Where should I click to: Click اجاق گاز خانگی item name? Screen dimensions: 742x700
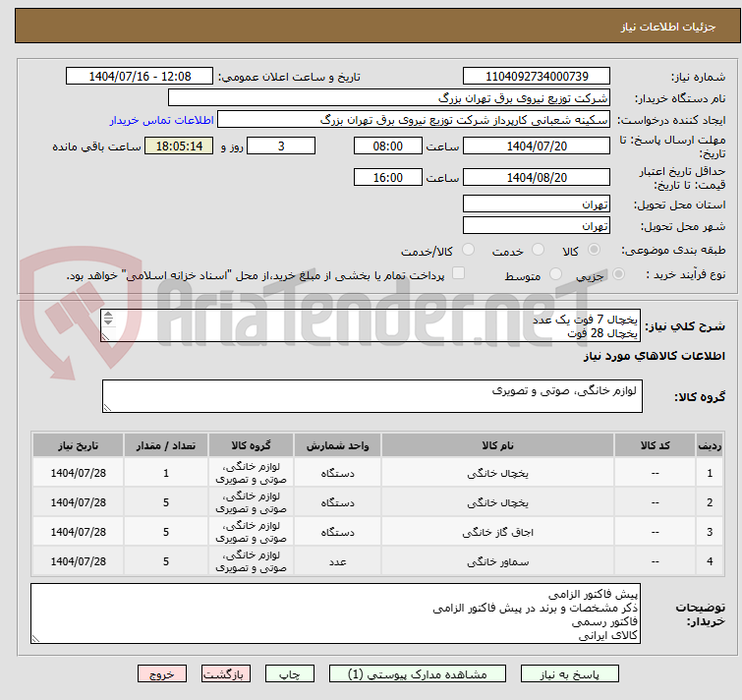coord(497,532)
